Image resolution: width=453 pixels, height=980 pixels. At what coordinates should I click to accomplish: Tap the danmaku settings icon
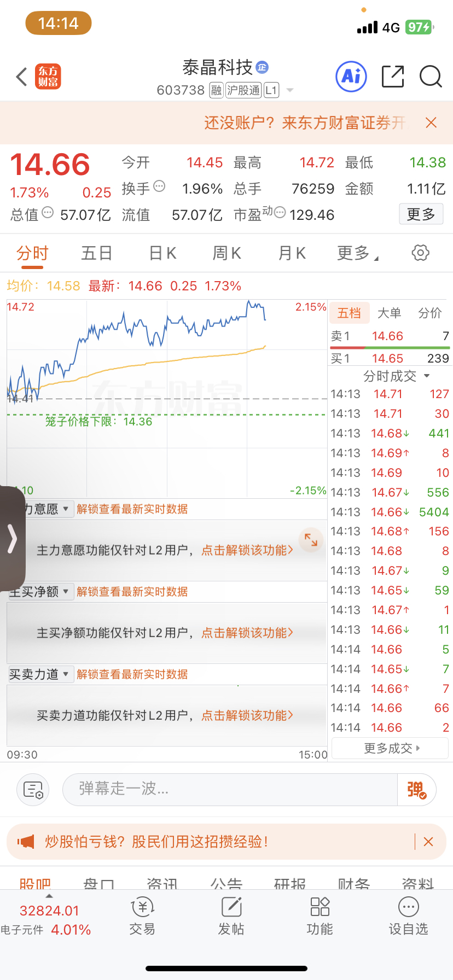click(33, 790)
